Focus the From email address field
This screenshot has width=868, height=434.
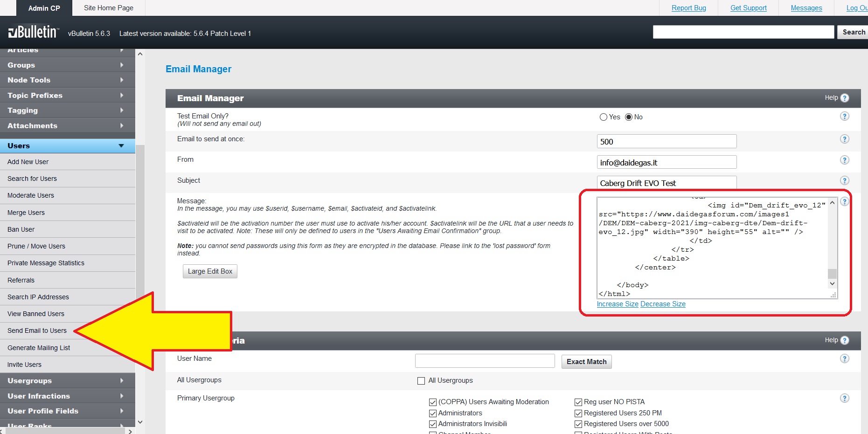point(667,162)
